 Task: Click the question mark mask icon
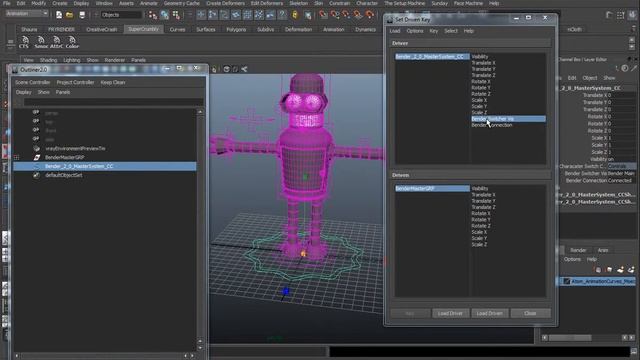[282, 15]
